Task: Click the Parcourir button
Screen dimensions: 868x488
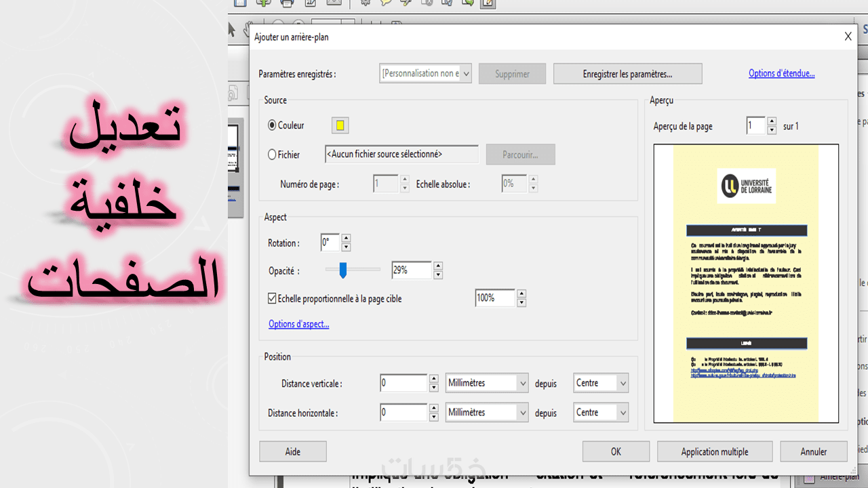Action: coord(520,155)
